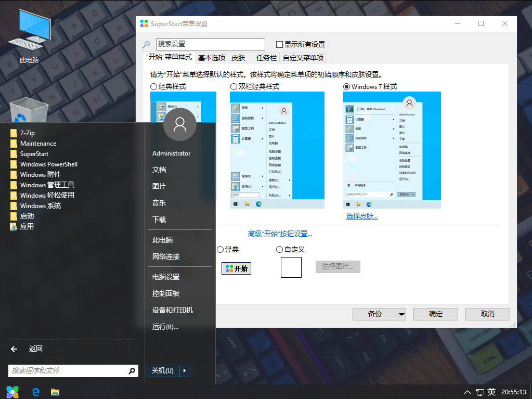Open 下载 from start menu
This screenshot has width=532, height=399.
point(159,220)
